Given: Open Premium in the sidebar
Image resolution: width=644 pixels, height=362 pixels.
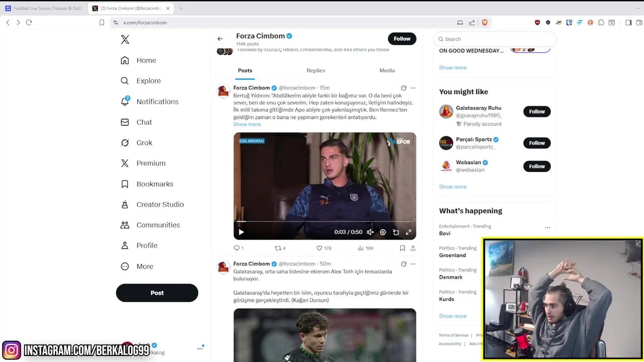Looking at the screenshot, I should 143,163.
